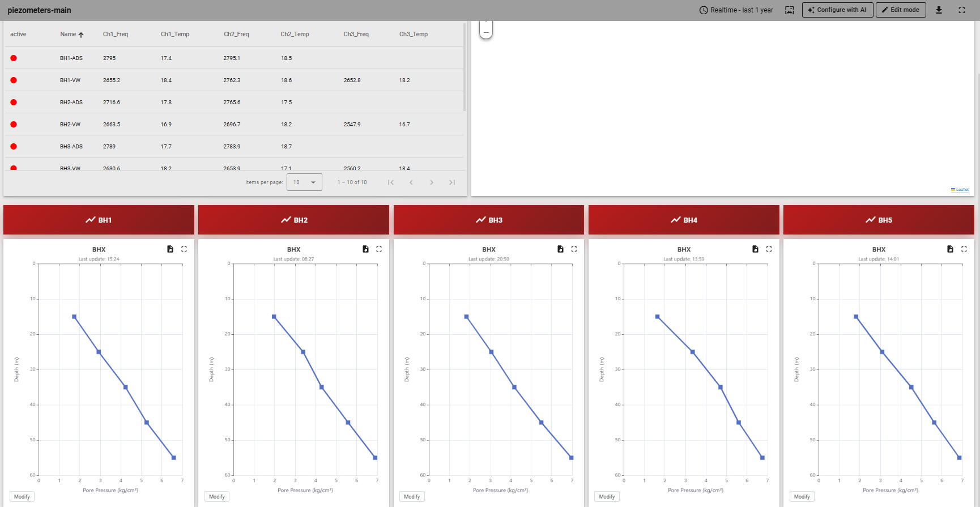The image size is (980, 507).
Task: Go to first page of table
Action: (x=391, y=182)
